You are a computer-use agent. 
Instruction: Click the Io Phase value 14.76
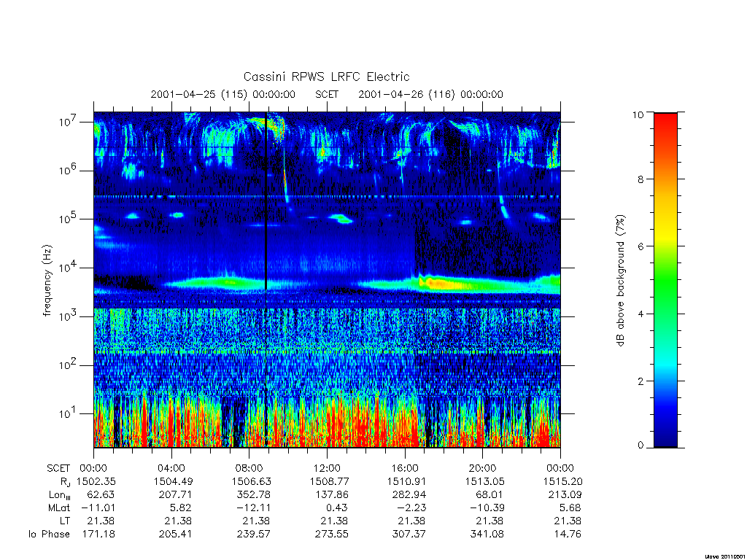coord(568,534)
